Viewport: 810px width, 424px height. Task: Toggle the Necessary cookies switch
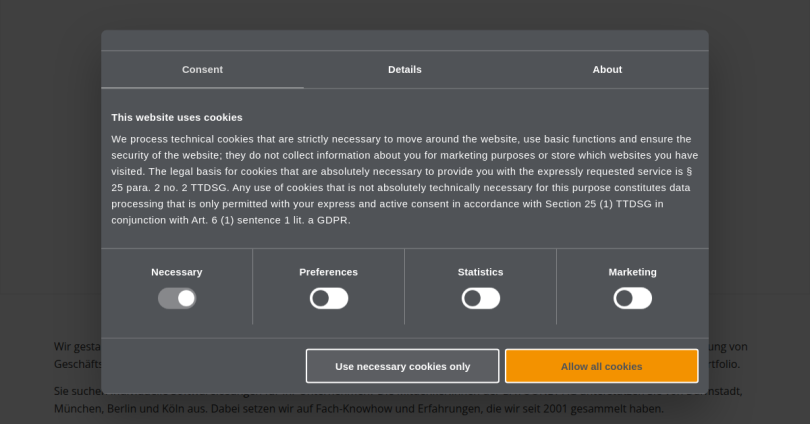(x=177, y=298)
